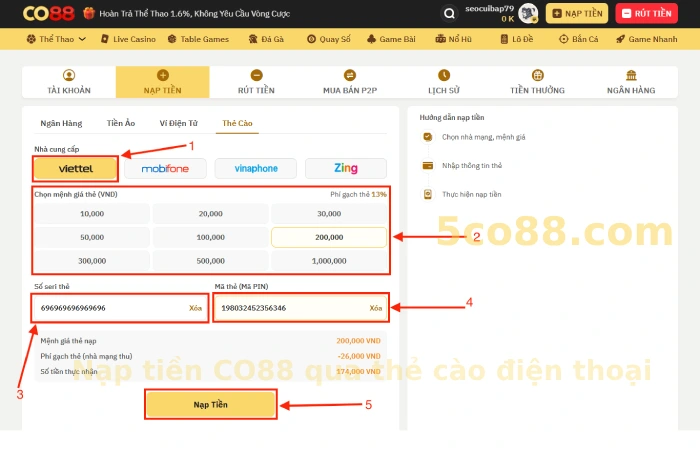Submit with the Nạp Tiền button
The image size is (700, 450).
coord(211,404)
